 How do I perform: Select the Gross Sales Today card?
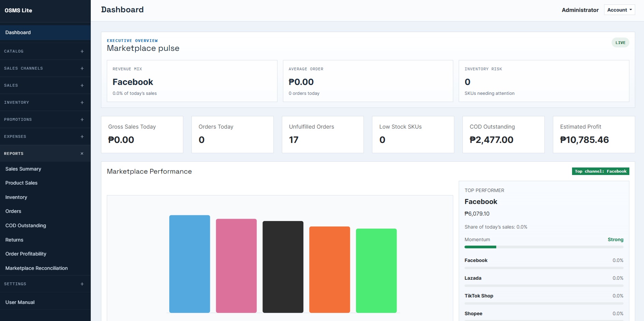[x=142, y=134]
